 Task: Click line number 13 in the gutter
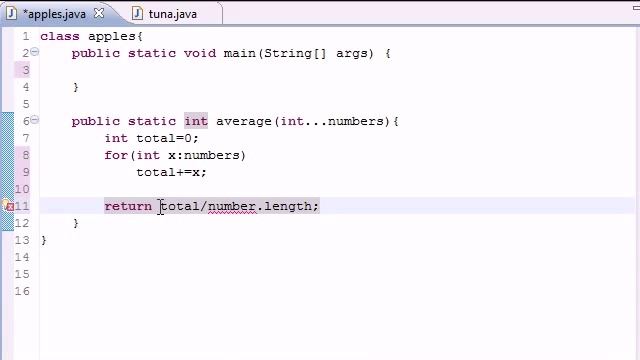[x=22, y=240]
